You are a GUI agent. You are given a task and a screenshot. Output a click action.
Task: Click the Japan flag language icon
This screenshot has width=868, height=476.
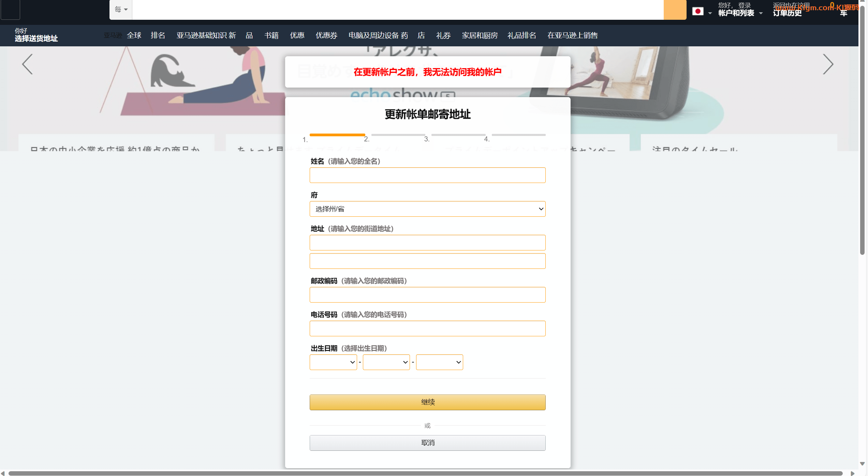[x=697, y=11]
